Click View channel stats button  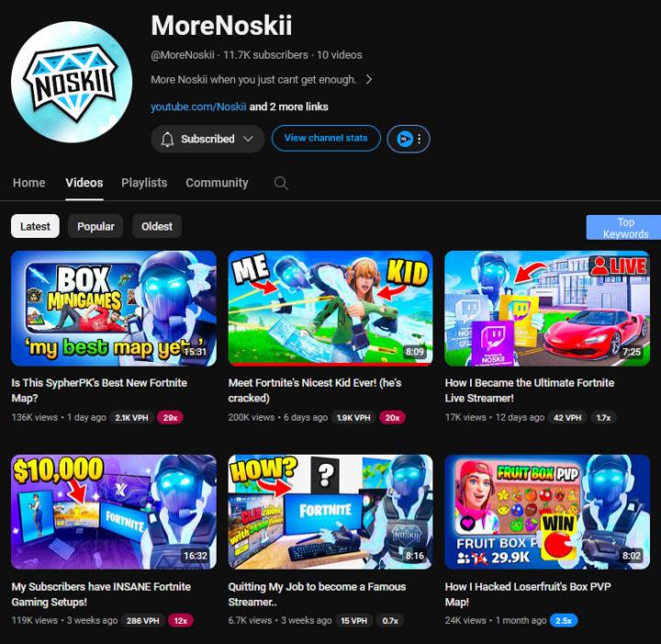click(326, 138)
